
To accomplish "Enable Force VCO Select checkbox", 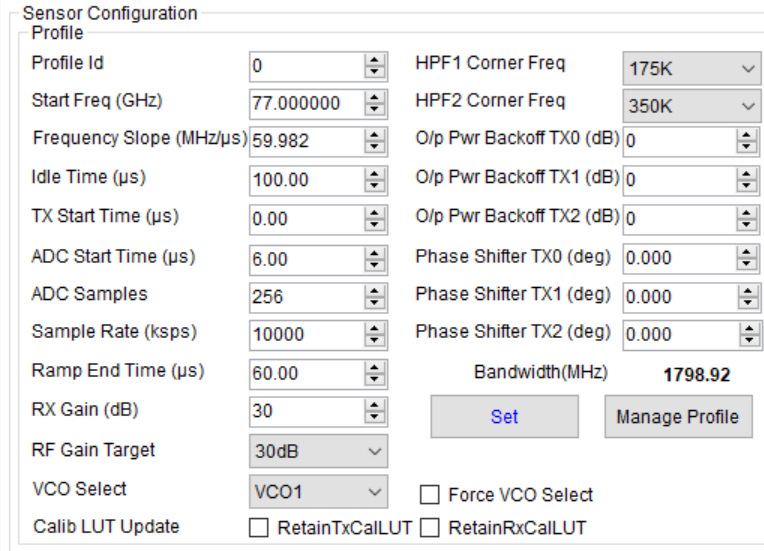I will coord(429,494).
